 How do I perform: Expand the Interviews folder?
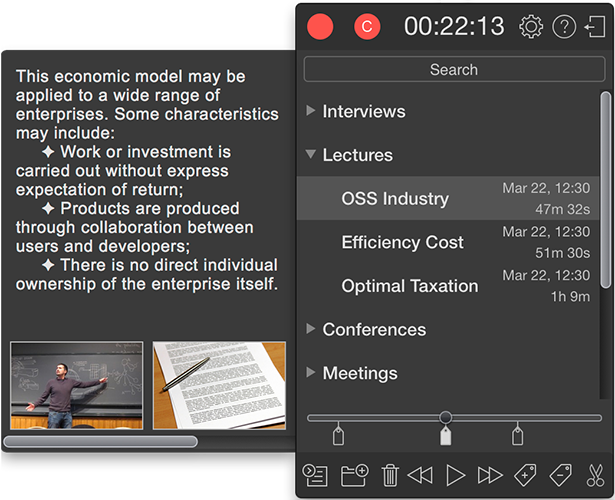pos(311,111)
